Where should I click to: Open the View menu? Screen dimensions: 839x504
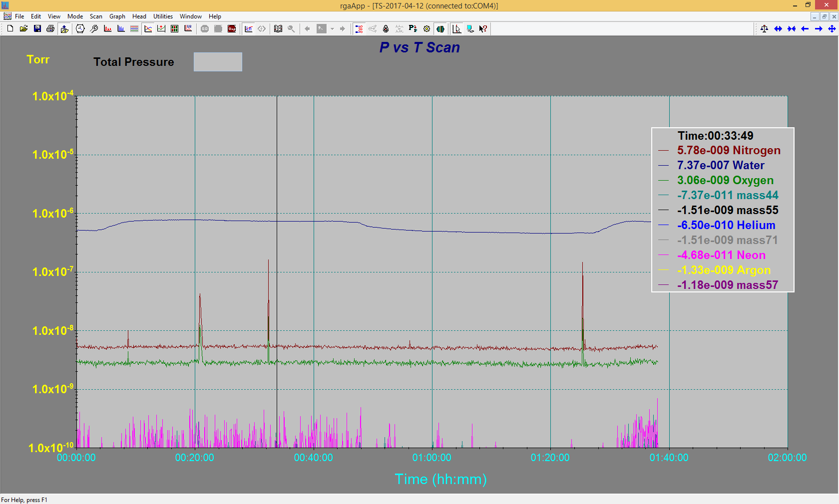[54, 16]
